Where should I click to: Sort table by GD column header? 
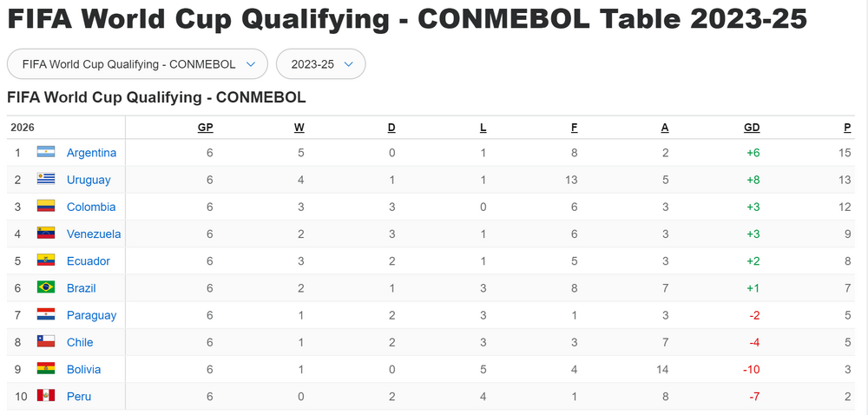click(752, 128)
